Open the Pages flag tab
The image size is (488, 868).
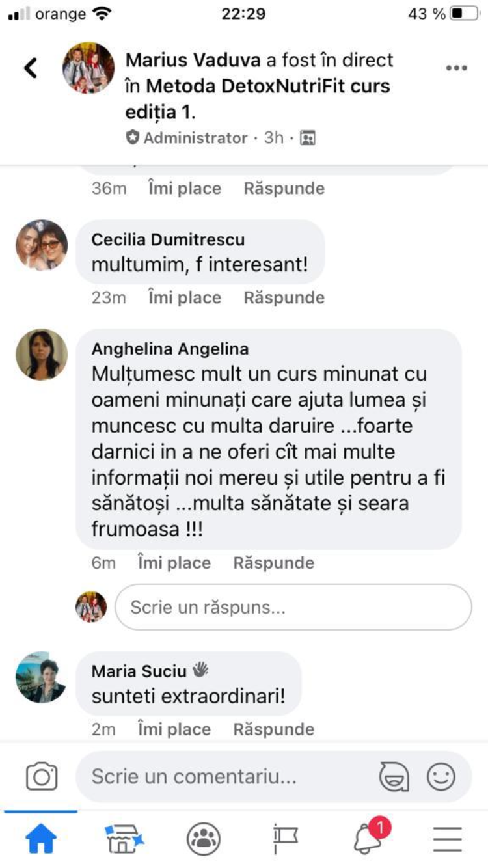click(x=285, y=839)
